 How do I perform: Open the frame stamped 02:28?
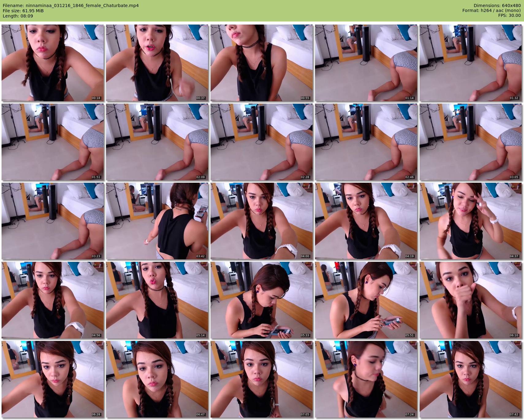[x=261, y=142]
